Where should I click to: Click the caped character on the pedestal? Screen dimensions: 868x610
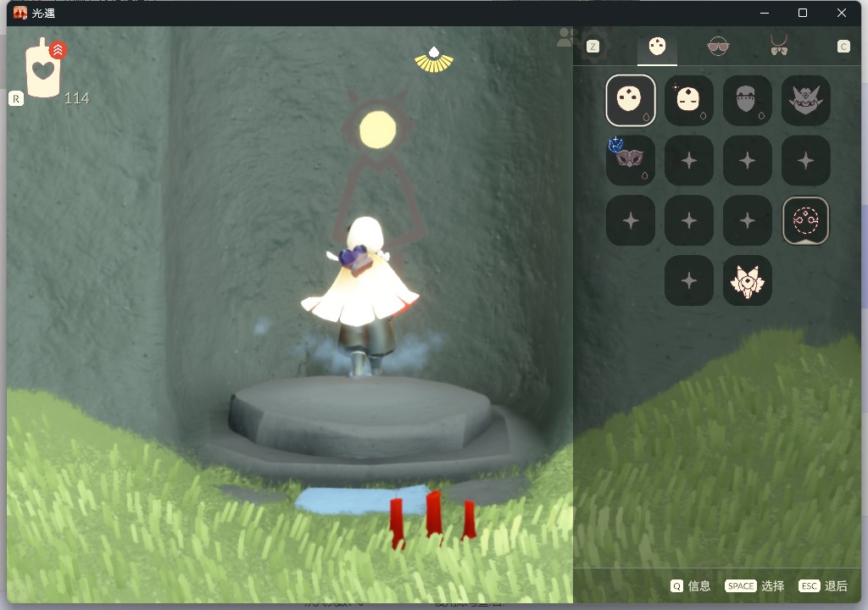360,297
